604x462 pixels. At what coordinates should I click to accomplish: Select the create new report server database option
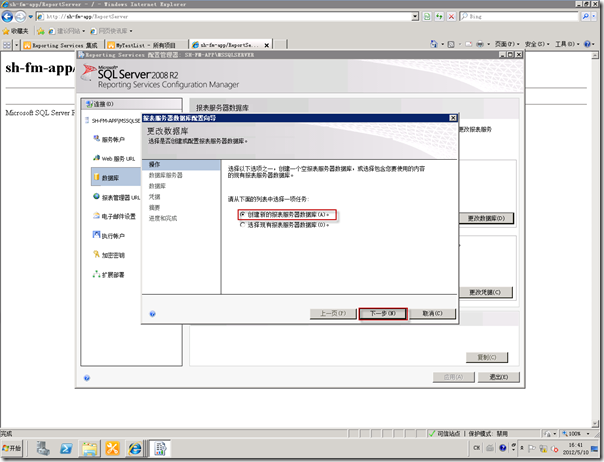pos(285,215)
